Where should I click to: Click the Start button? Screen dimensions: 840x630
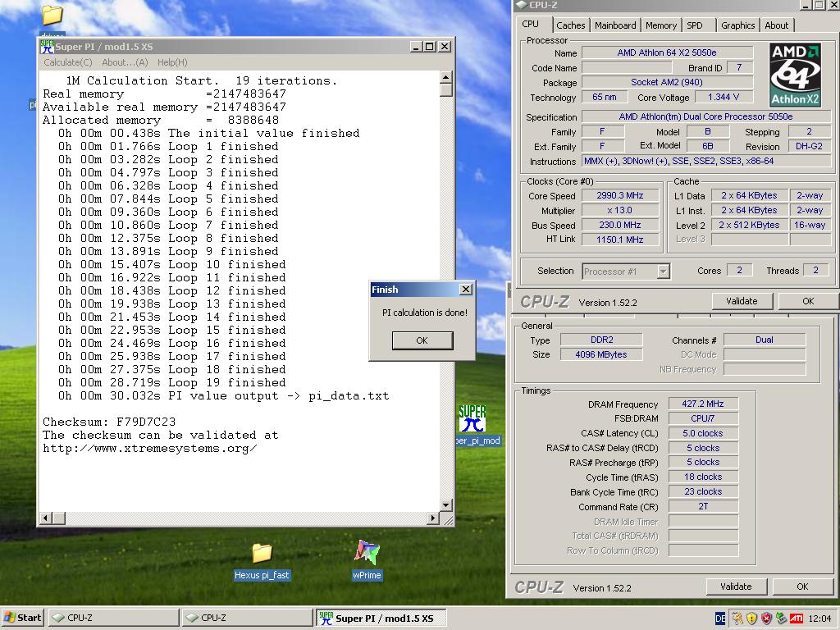coord(22,618)
